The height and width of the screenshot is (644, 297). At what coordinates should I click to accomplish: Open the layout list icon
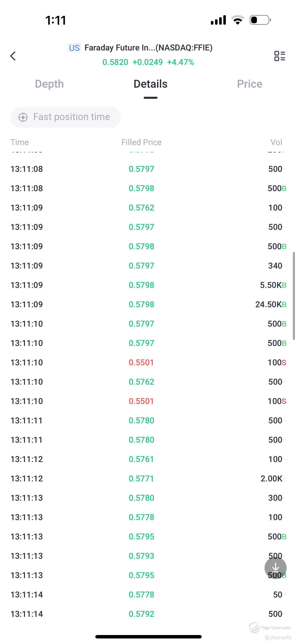(280, 56)
